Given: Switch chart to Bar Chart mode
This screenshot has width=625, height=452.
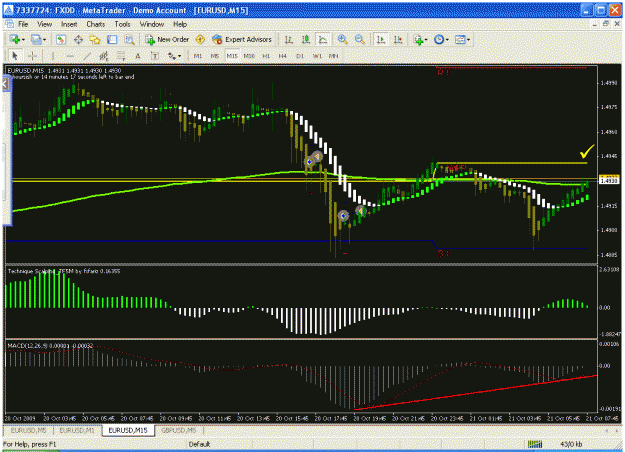Looking at the screenshot, I should point(289,39).
